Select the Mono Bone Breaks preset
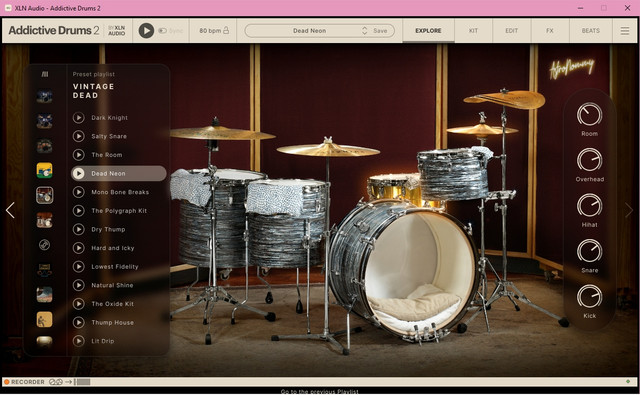 click(119, 192)
